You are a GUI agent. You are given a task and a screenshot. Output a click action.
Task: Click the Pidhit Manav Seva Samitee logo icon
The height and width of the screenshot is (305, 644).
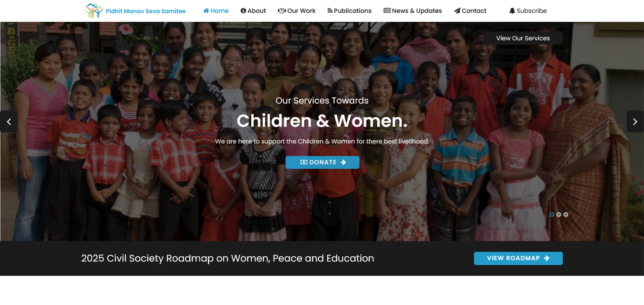94,10
